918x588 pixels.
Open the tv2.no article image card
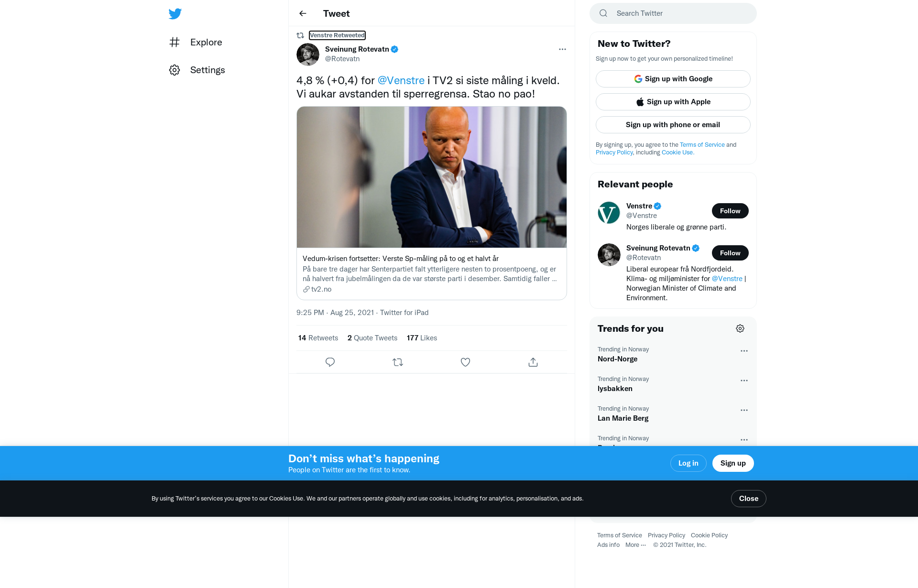tap(432, 177)
